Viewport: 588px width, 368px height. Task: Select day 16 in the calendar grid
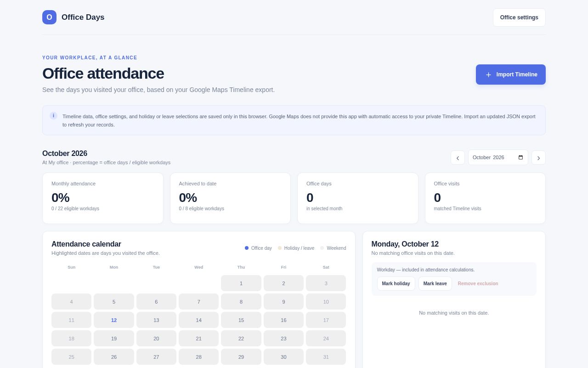pyautogui.click(x=283, y=320)
